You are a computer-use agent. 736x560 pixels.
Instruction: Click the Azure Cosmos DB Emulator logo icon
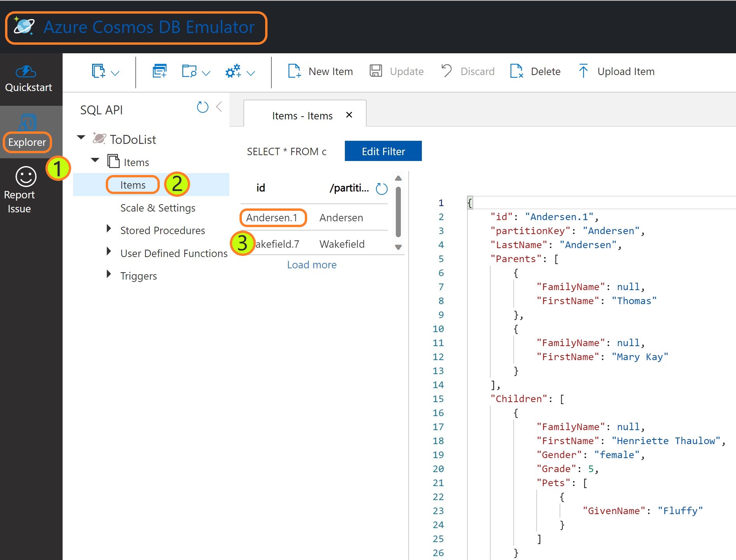coord(24,26)
